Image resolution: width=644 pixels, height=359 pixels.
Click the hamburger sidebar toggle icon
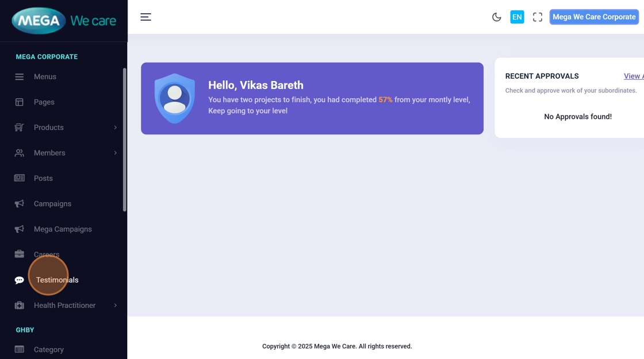[145, 17]
